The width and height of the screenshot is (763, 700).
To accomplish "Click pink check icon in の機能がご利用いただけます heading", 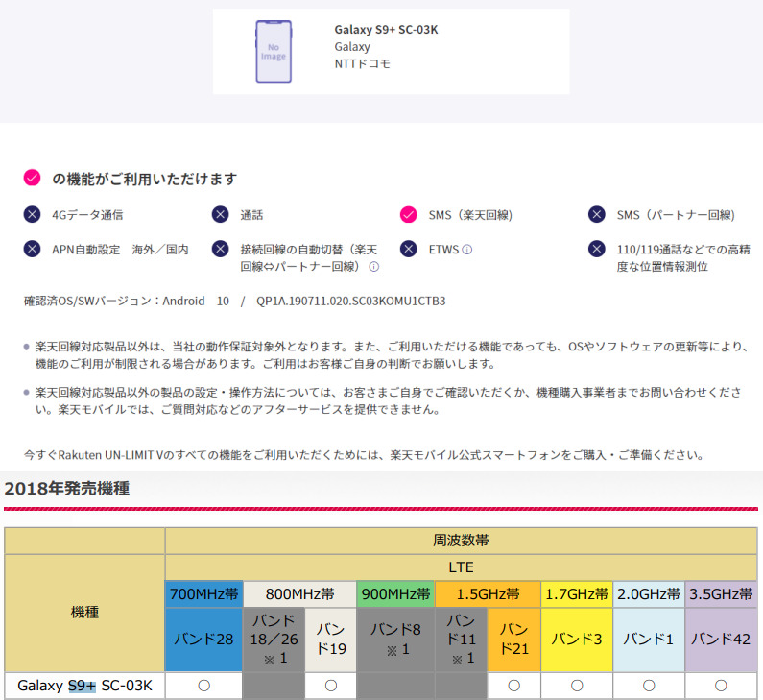I will click(33, 179).
